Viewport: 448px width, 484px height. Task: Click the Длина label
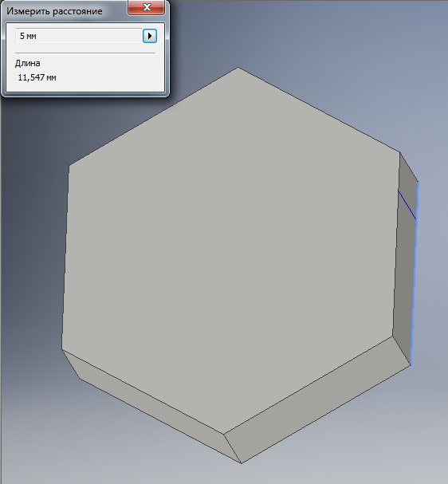coord(27,63)
